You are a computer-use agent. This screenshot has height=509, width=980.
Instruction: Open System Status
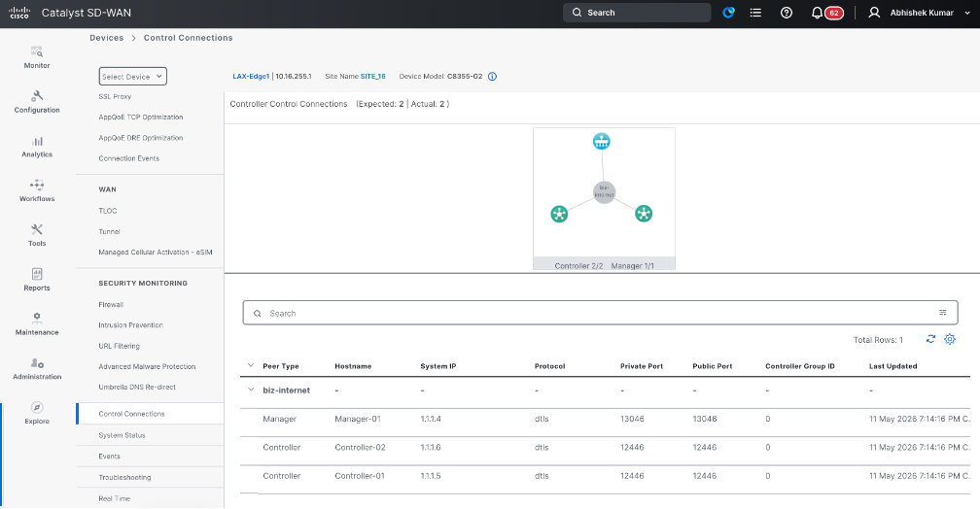click(x=122, y=435)
